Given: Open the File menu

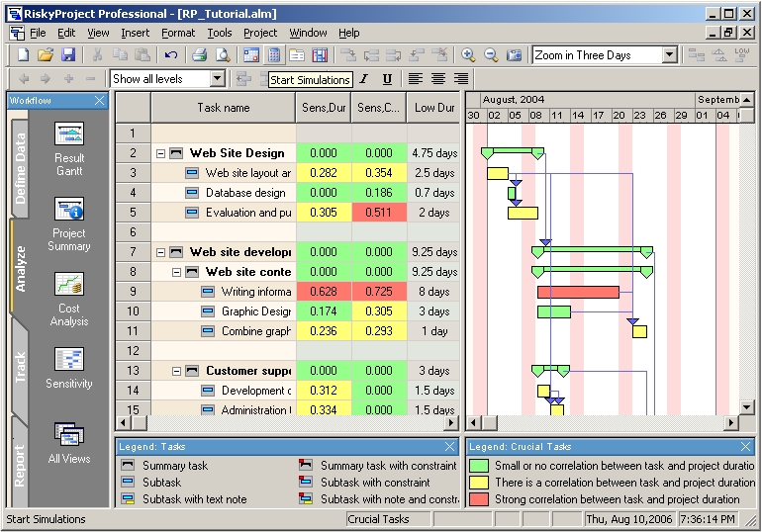Looking at the screenshot, I should tap(38, 33).
